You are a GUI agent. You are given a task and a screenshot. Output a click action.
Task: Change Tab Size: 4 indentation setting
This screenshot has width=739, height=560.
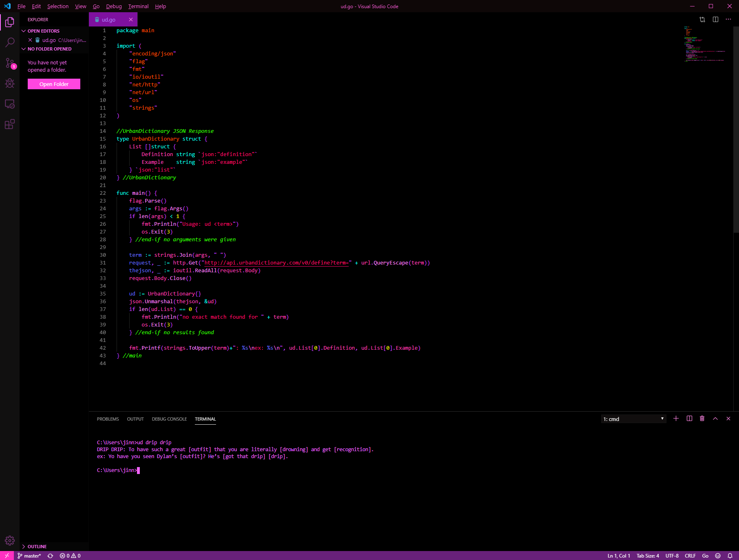click(648, 556)
